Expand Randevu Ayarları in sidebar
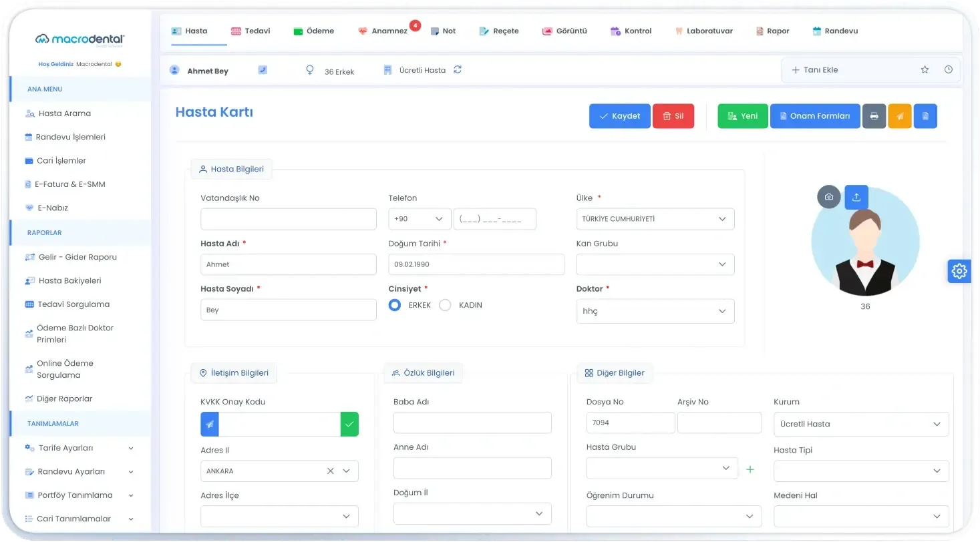Image resolution: width=980 pixels, height=542 pixels. click(x=79, y=471)
